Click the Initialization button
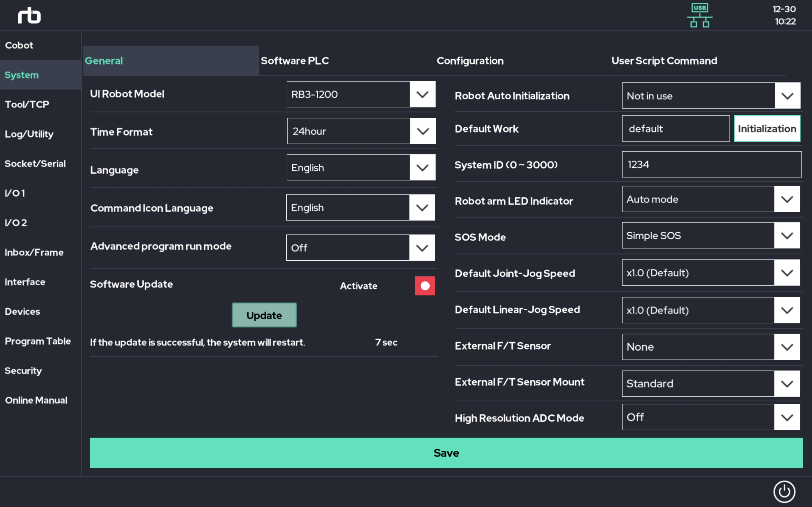Viewport: 812px width, 507px height. 767,129
